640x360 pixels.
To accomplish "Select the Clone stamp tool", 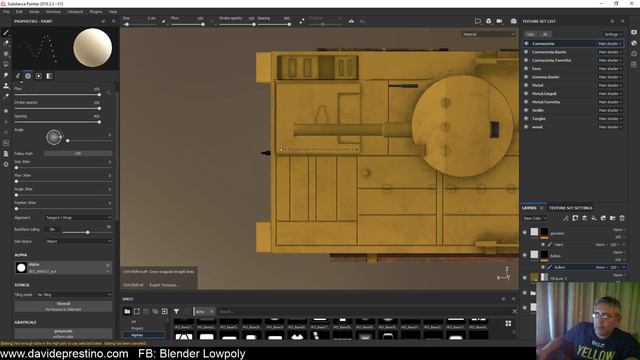I will (x=6, y=86).
